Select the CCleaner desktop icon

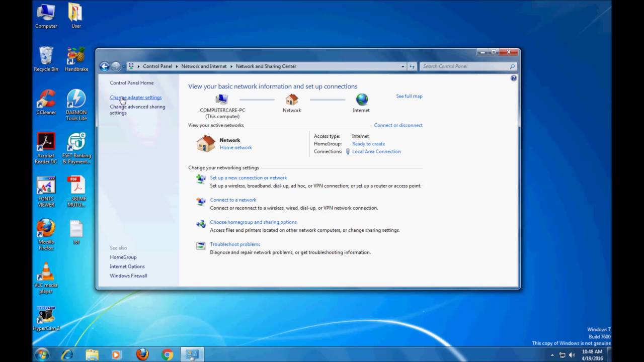[x=46, y=103]
